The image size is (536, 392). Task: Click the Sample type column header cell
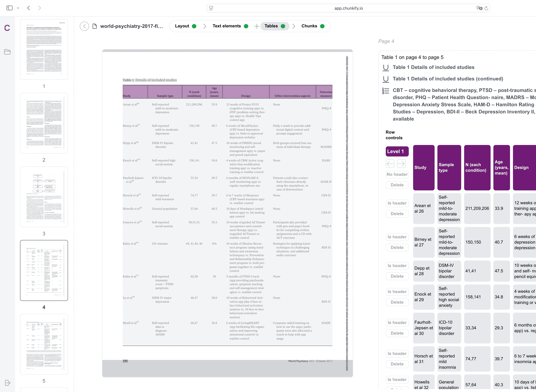coord(449,168)
